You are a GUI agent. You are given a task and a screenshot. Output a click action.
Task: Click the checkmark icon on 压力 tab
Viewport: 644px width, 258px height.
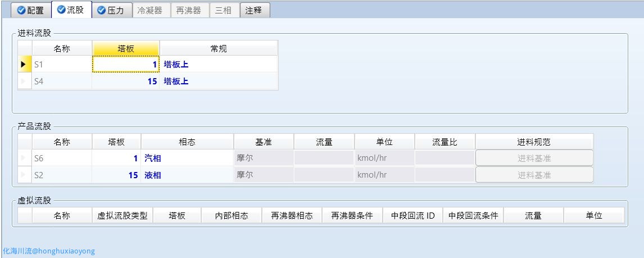point(101,10)
